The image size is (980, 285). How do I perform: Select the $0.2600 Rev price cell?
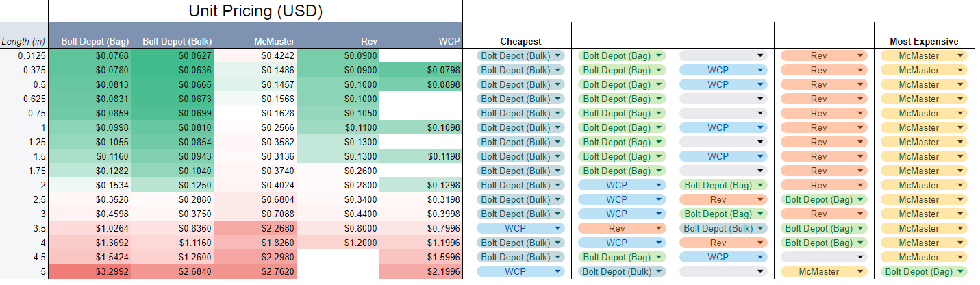338,171
